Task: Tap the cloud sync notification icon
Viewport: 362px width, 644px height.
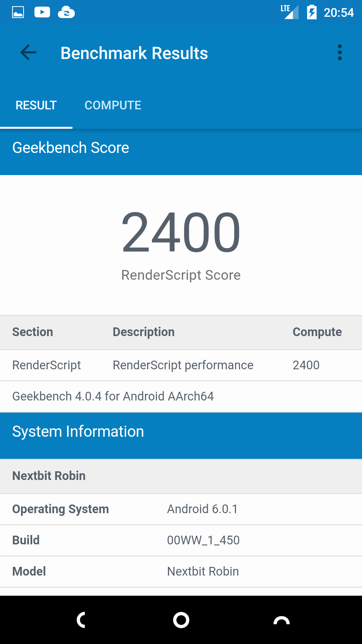Action: coord(66,12)
